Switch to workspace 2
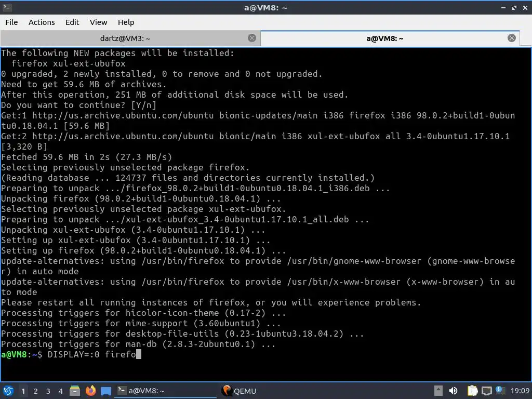Image resolution: width=532 pixels, height=399 pixels. click(36, 391)
